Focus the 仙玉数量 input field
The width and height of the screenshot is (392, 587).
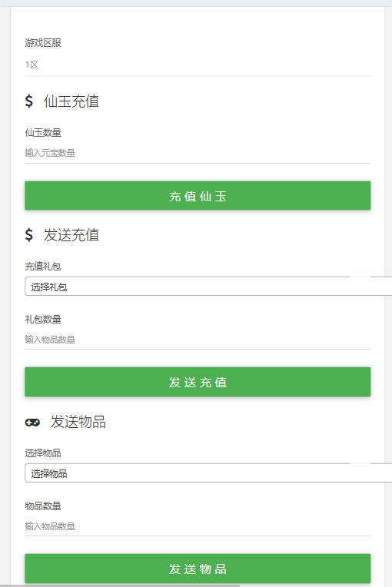(198, 153)
